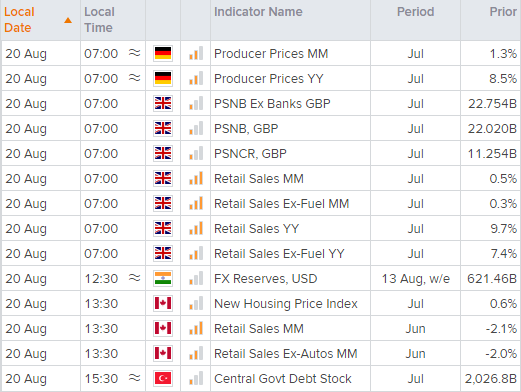Screen dimensions: 521x392
Task: Click the UK flag next to PSNB Ex Banks GBP
Action: pyautogui.click(x=163, y=103)
